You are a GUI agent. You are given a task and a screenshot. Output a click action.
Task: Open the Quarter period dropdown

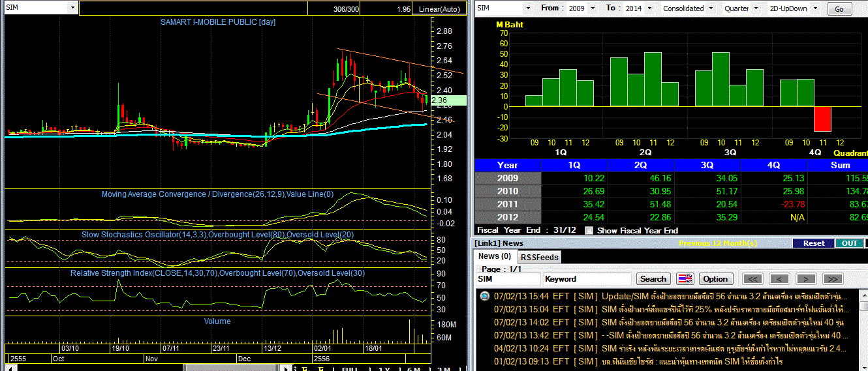tap(754, 8)
